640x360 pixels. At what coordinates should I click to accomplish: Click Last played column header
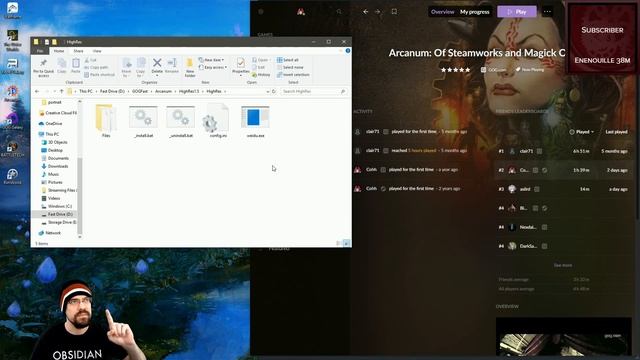point(616,132)
